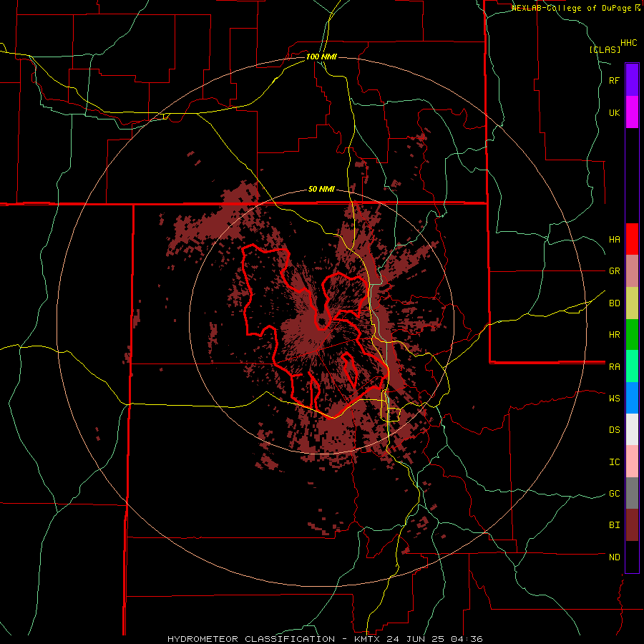Screen dimensions: 644x644
Task: Click the BI legend label
Action: pos(615,525)
